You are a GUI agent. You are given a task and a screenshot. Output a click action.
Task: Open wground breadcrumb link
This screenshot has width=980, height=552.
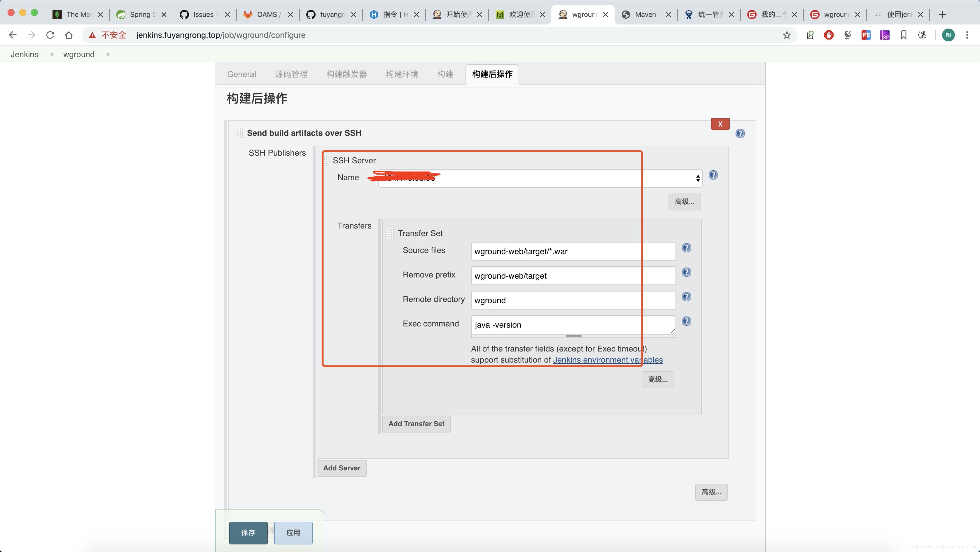click(x=79, y=55)
